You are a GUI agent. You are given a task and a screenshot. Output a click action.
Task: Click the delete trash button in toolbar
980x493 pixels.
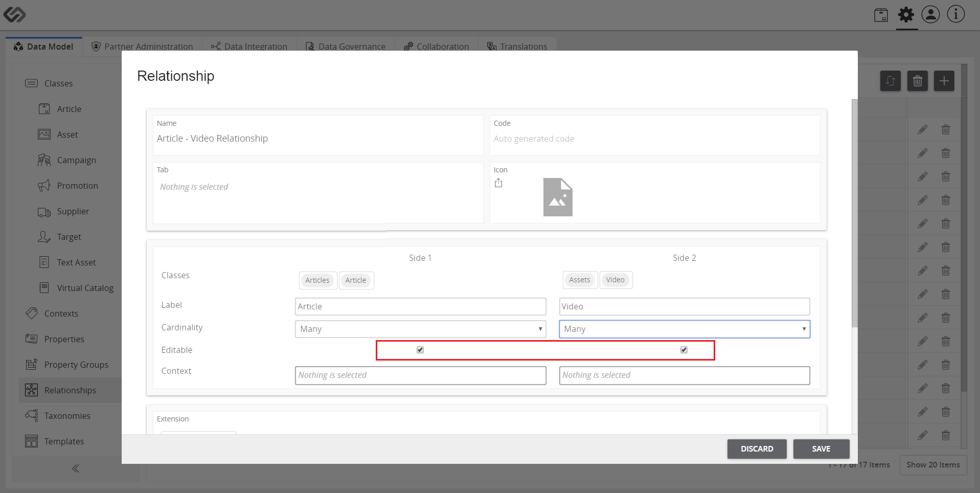917,81
